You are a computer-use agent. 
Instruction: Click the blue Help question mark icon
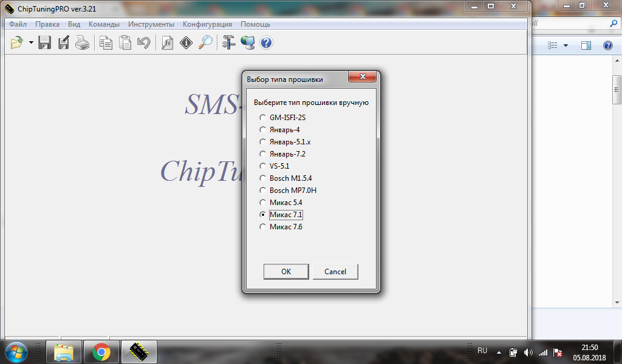tap(266, 43)
